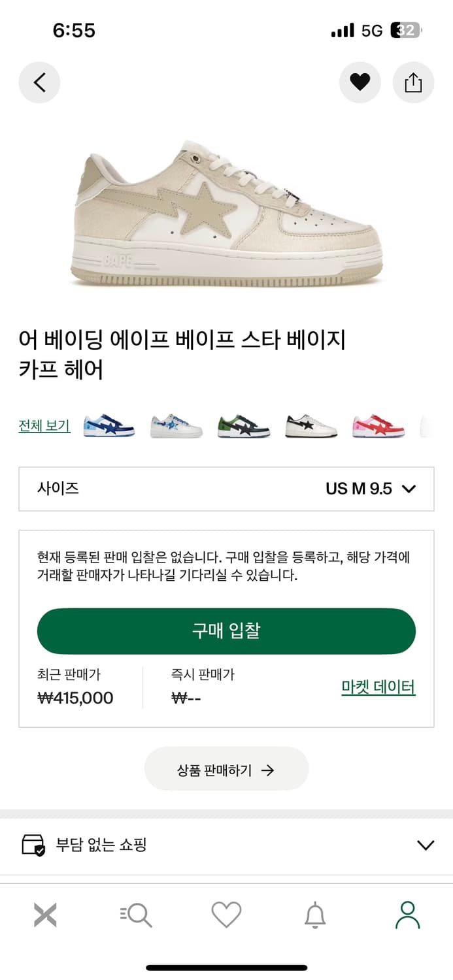Expand the 부담 없는 쇼핑 section
The height and width of the screenshot is (980, 453).
coord(426,844)
